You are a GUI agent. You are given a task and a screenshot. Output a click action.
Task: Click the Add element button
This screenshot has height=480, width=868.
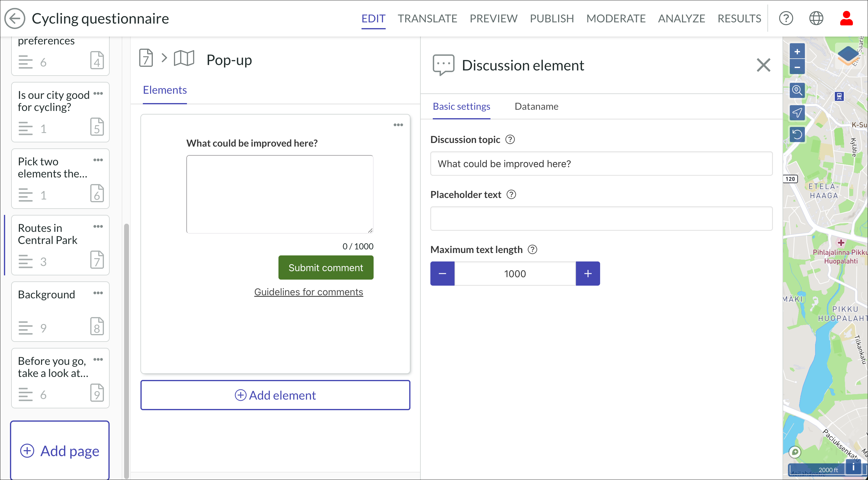275,395
